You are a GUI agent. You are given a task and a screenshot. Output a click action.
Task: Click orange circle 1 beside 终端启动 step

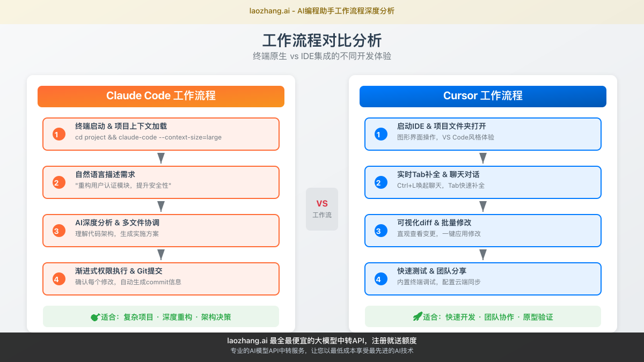(x=59, y=134)
